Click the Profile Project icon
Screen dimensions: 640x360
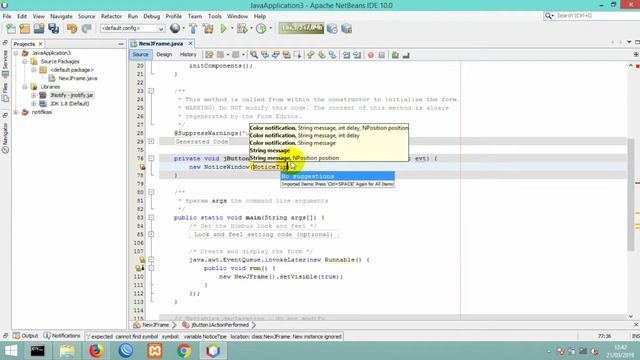click(261, 29)
